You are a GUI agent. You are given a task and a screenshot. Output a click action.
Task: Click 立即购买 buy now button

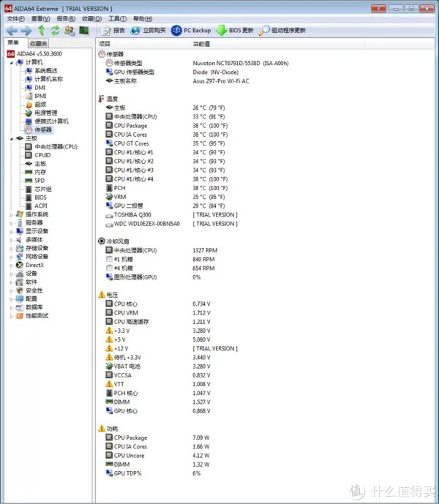click(x=149, y=31)
